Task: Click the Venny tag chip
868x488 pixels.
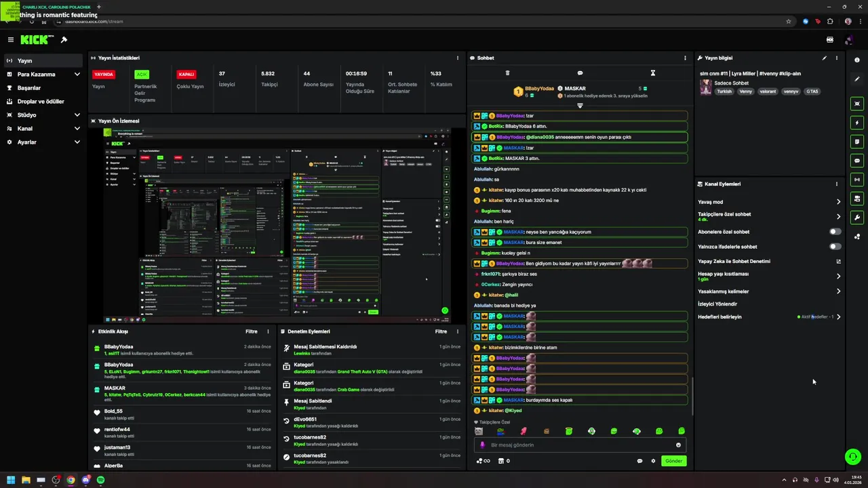Action: tap(746, 91)
